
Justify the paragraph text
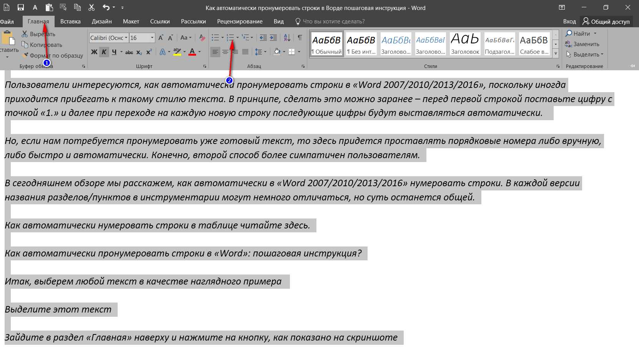[x=245, y=52]
